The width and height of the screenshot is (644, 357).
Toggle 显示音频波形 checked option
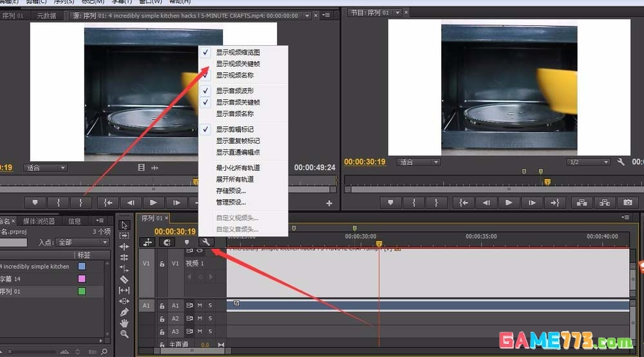click(243, 91)
